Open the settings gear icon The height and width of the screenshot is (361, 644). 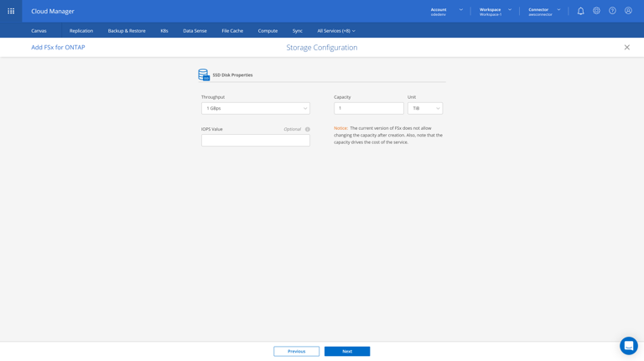coord(596,11)
